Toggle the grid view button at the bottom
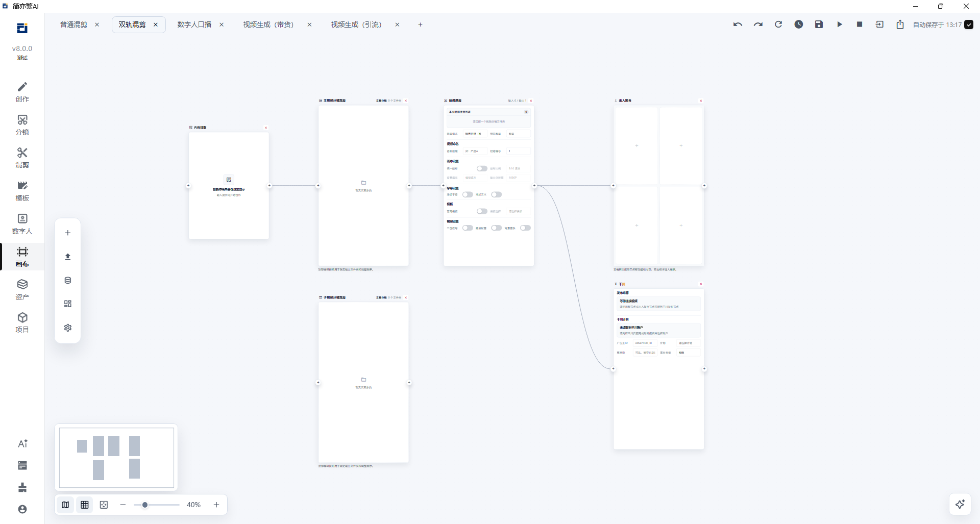 (x=85, y=505)
